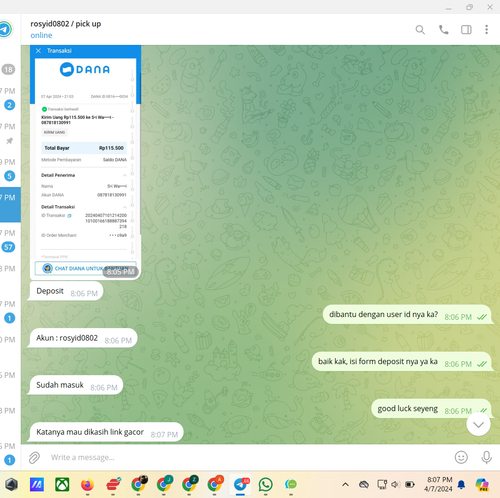The image size is (500, 498).
Task: Select the 'baik kak, isi form deposit nya ya ka' message
Action: (402, 362)
